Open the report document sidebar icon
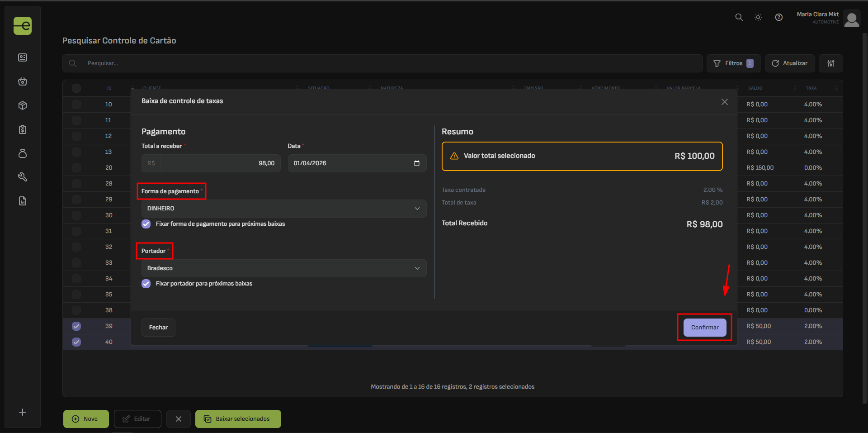Screen dimensions: 868x433 pos(23,201)
